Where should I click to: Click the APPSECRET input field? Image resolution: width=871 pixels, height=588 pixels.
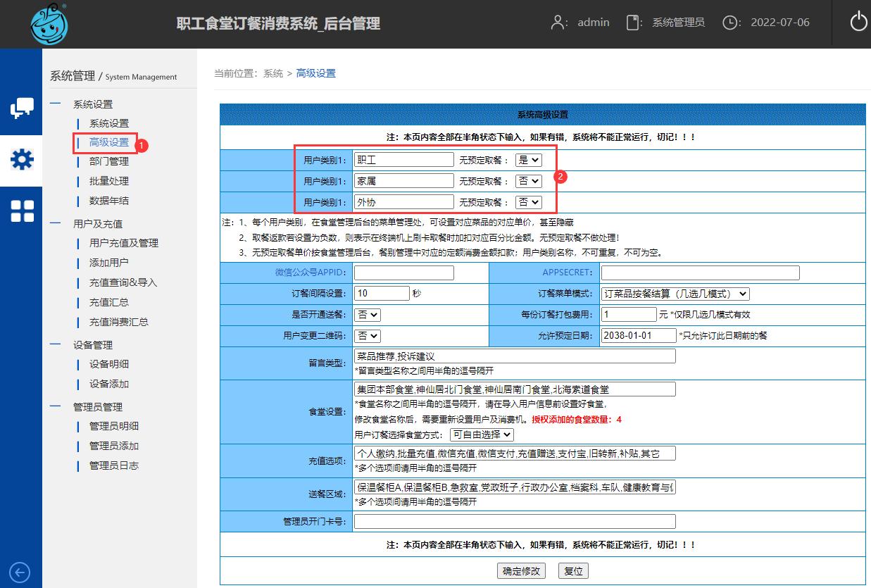[701, 273]
